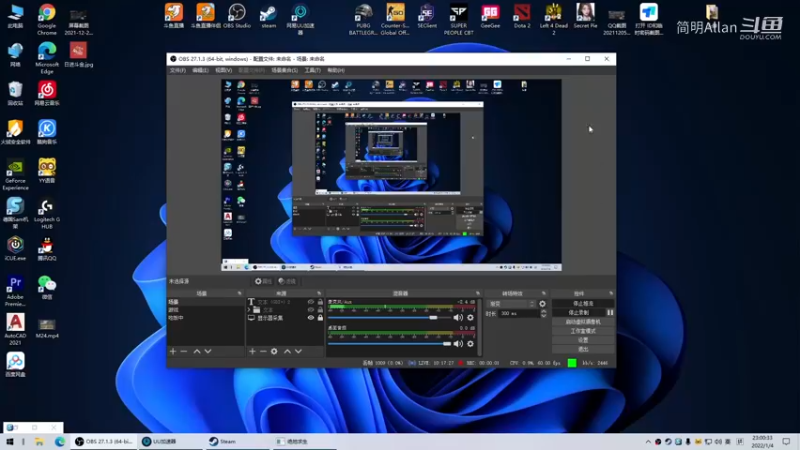Click 停止录制 to stop recording
The width and height of the screenshot is (800, 450).
(579, 312)
